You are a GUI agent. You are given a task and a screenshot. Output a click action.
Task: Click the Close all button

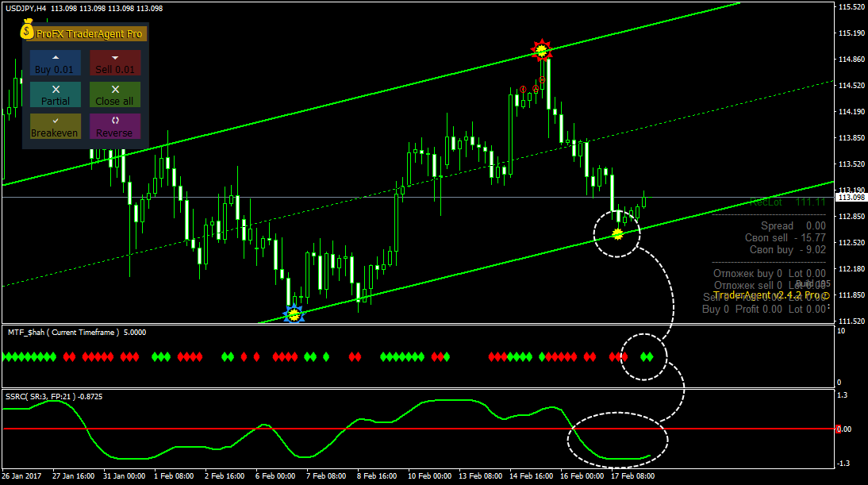(x=115, y=94)
